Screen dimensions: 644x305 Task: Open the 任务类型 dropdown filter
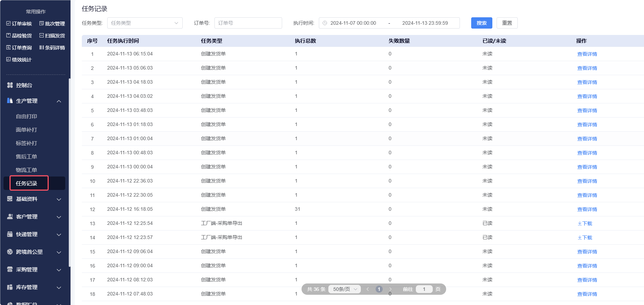(x=145, y=23)
